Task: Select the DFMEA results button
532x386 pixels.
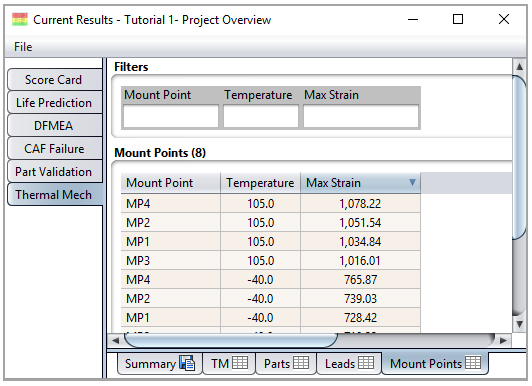Action: click(54, 126)
